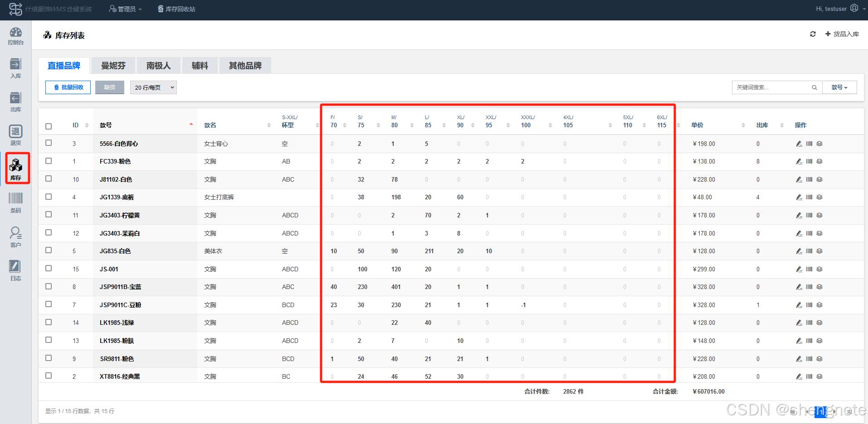
Task: Open the 管理员 dropdown menu
Action: click(126, 9)
